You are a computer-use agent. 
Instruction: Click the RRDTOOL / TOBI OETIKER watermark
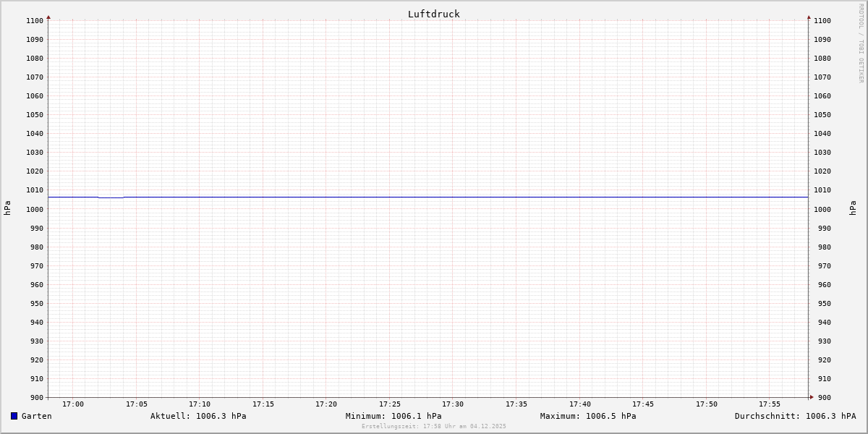pos(861,43)
